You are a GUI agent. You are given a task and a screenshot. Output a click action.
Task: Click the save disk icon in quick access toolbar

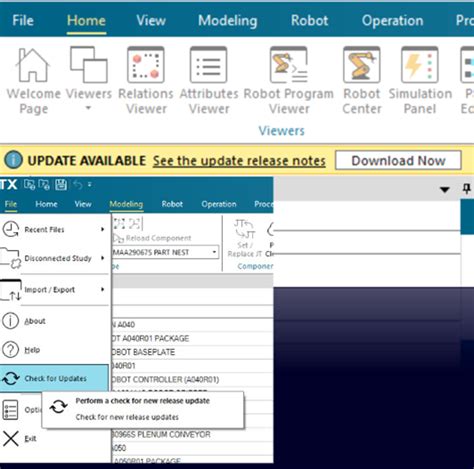click(x=61, y=184)
